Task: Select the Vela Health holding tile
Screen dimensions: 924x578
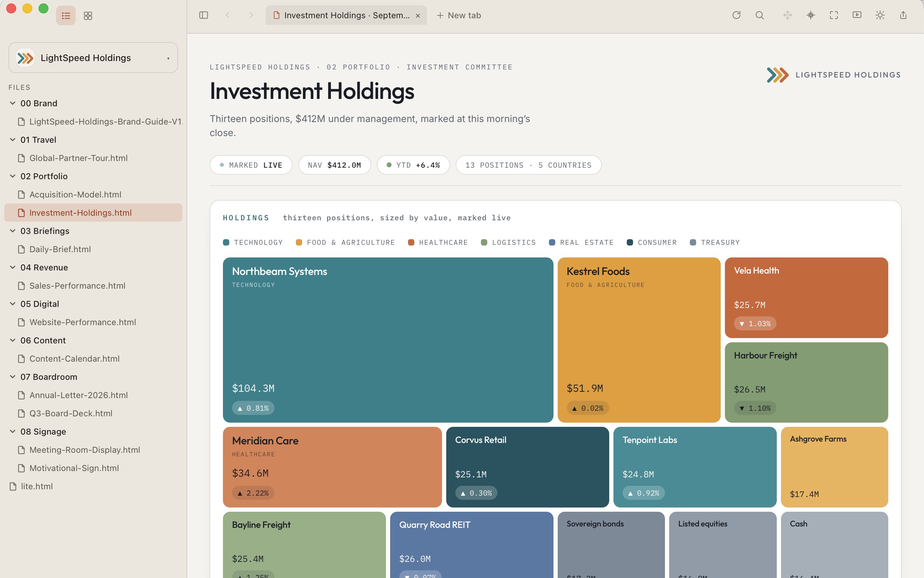Action: (806, 298)
